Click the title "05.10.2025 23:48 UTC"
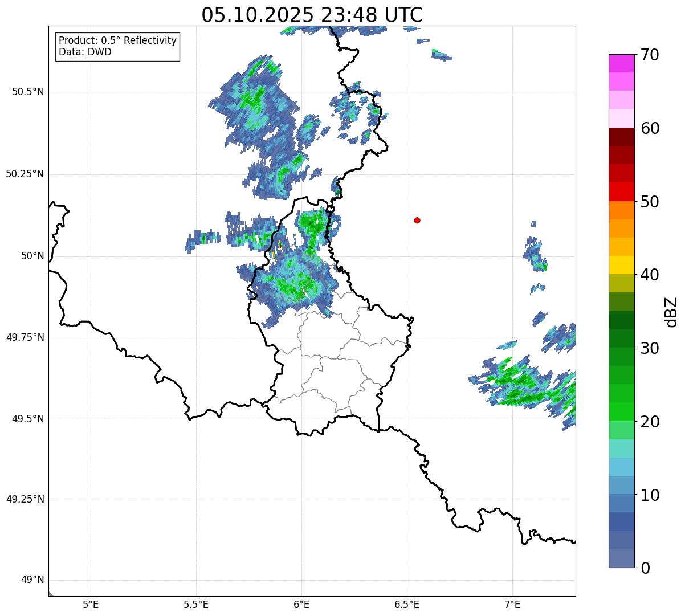The height and width of the screenshot is (616, 685). (x=312, y=15)
